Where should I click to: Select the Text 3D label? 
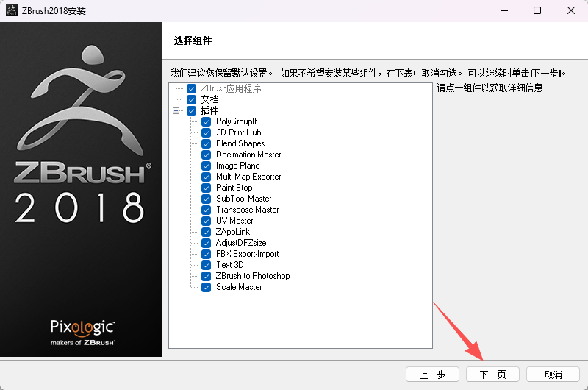coord(230,265)
